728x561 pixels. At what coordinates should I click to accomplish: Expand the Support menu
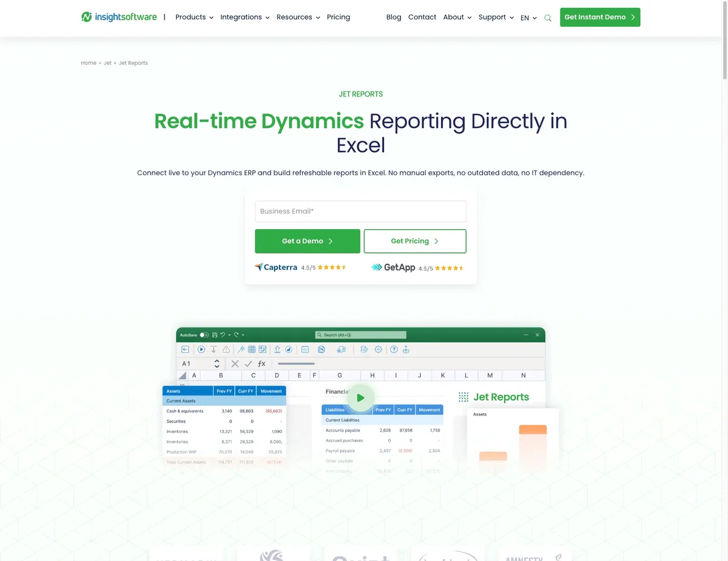(x=496, y=17)
